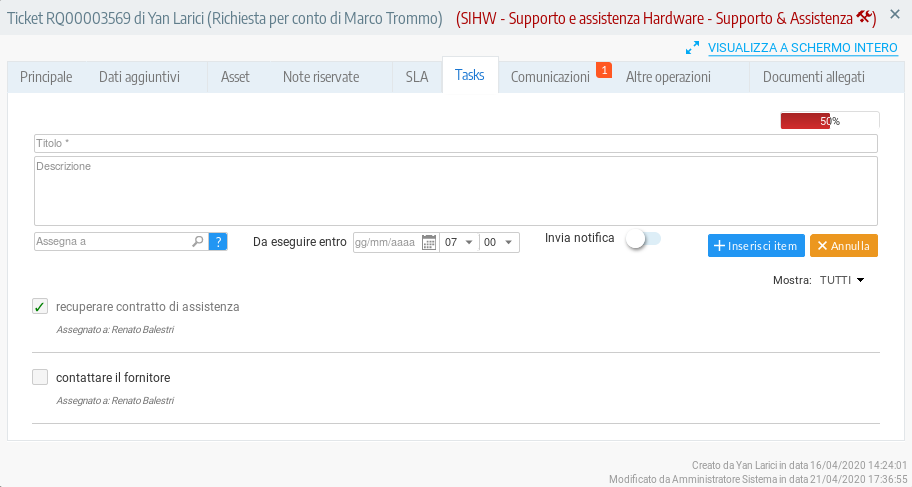Open the Documenti allegati tab
912x487 pixels.
coord(813,77)
